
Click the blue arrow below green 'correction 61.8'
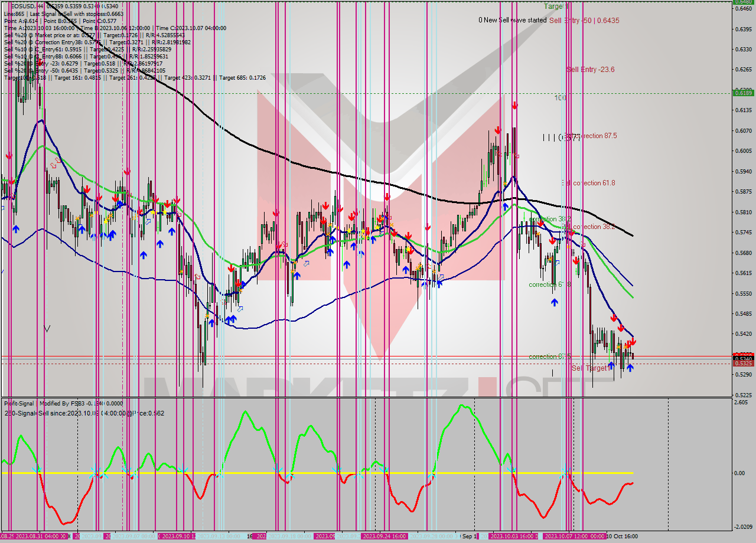(x=555, y=302)
